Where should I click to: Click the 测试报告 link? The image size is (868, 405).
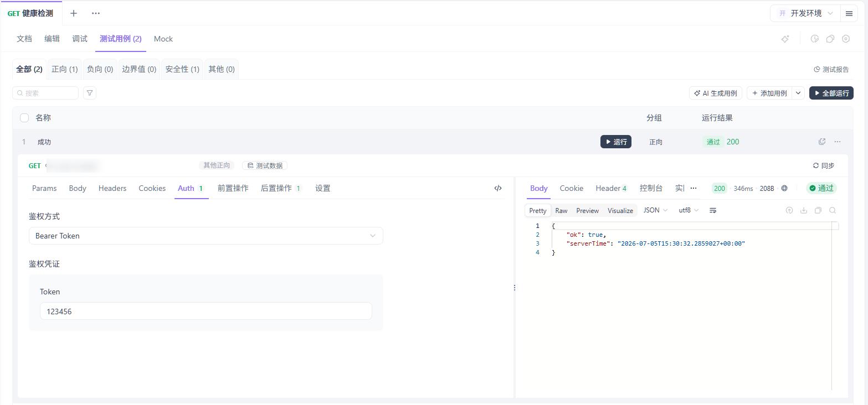point(831,69)
